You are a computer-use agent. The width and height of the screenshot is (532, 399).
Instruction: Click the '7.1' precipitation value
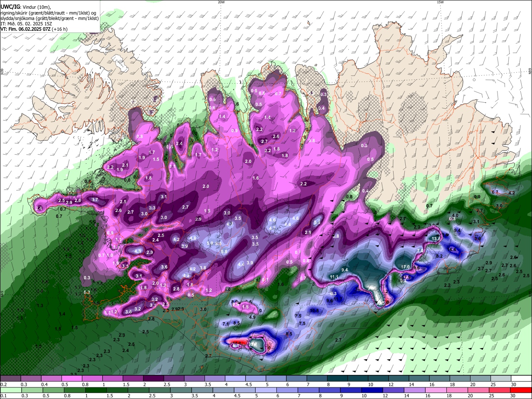(x=226, y=324)
